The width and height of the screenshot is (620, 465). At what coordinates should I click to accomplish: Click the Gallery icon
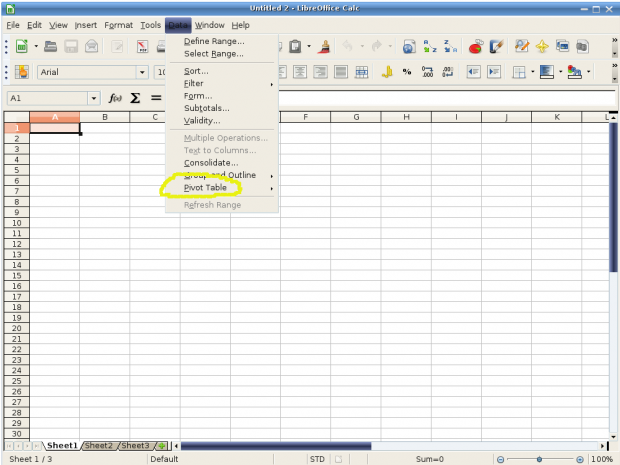pyautogui.click(x=562, y=46)
